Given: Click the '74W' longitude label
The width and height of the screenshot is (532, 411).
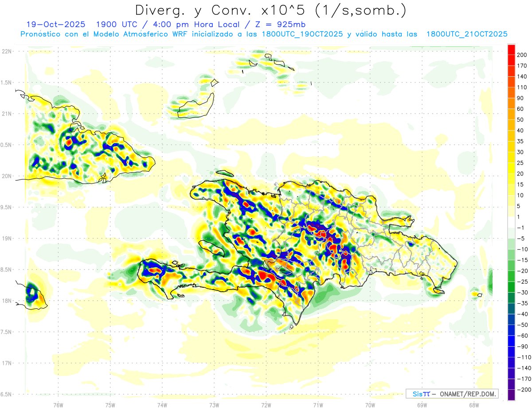Looking at the screenshot, I should coord(162,404).
